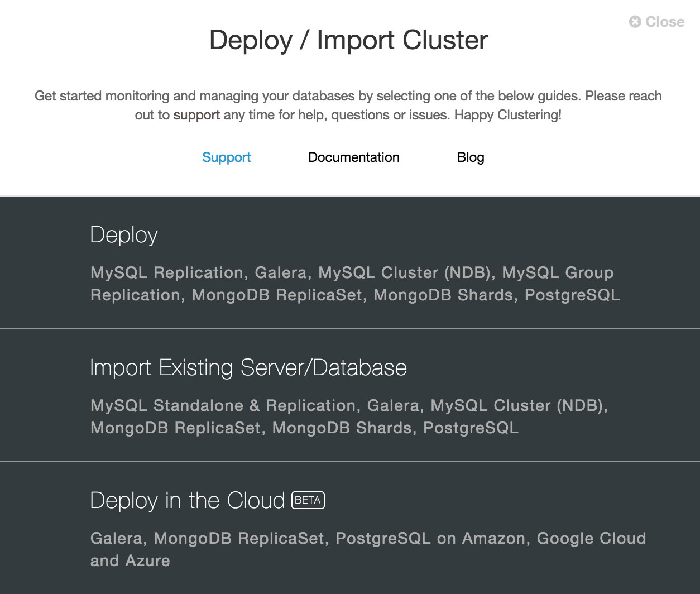This screenshot has height=594, width=700.
Task: Select Import Existing Server/Database heading
Action: point(248,368)
